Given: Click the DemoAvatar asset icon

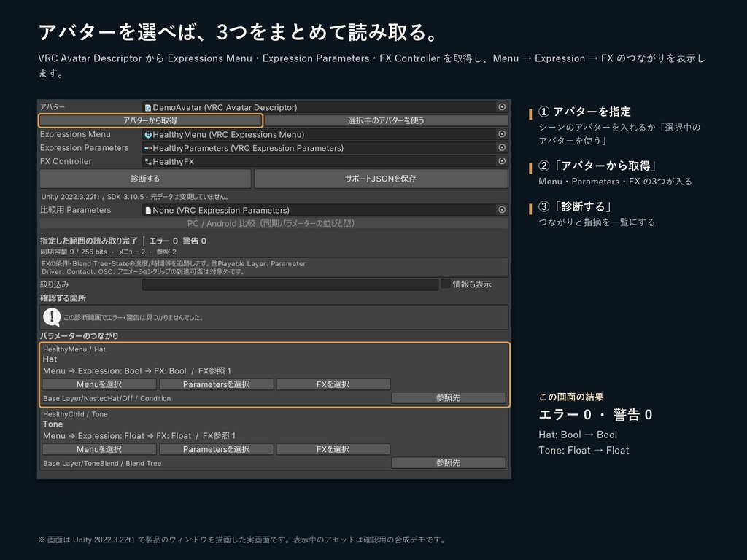Looking at the screenshot, I should point(148,108).
